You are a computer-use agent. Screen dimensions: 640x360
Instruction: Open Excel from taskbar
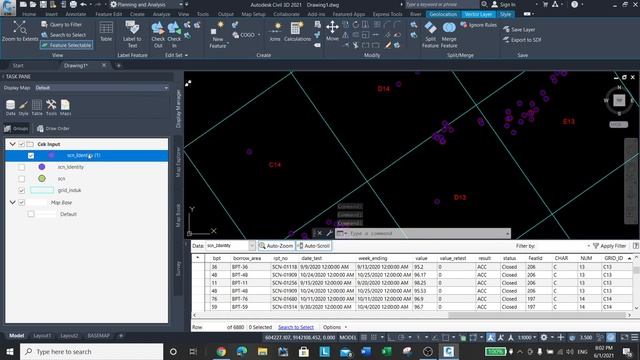(x=386, y=351)
